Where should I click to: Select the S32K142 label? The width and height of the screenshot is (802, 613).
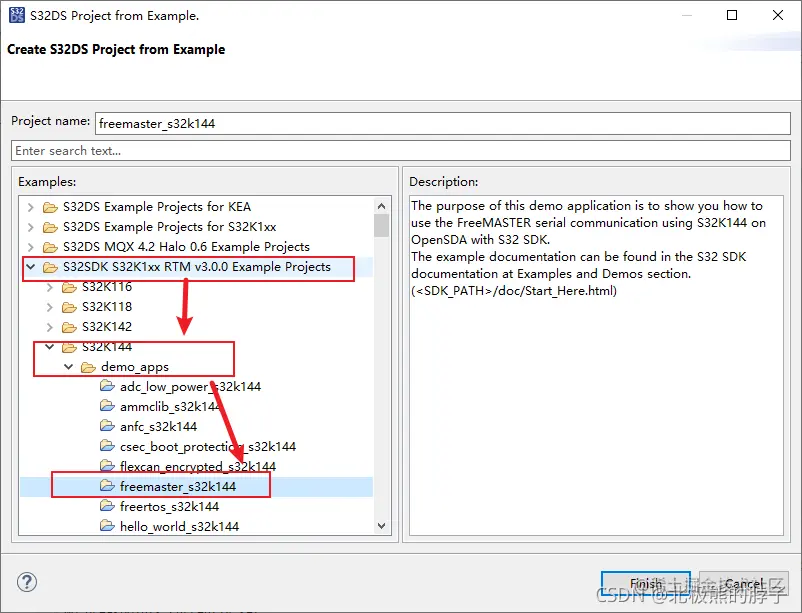pyautogui.click(x=107, y=326)
